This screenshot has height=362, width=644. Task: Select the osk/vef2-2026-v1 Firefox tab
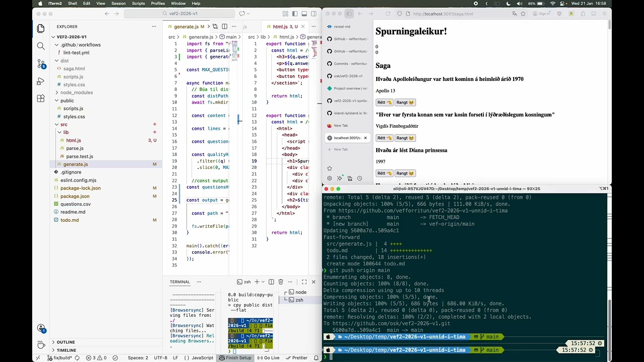(x=348, y=76)
